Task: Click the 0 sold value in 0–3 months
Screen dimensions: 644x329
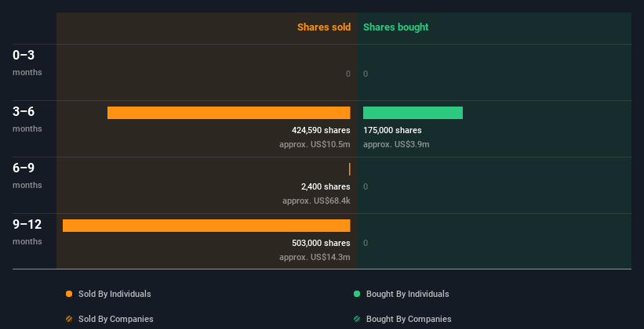Action: click(x=348, y=74)
